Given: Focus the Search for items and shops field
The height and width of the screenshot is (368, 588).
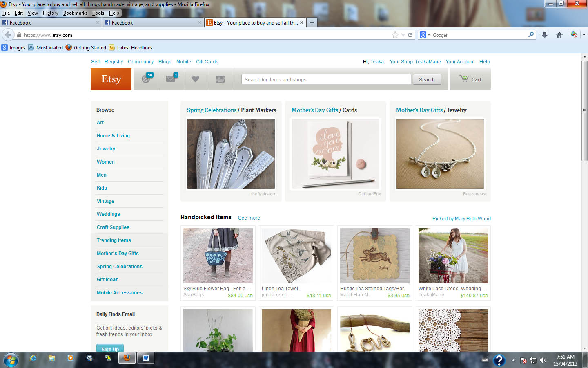Looking at the screenshot, I should (326, 79).
